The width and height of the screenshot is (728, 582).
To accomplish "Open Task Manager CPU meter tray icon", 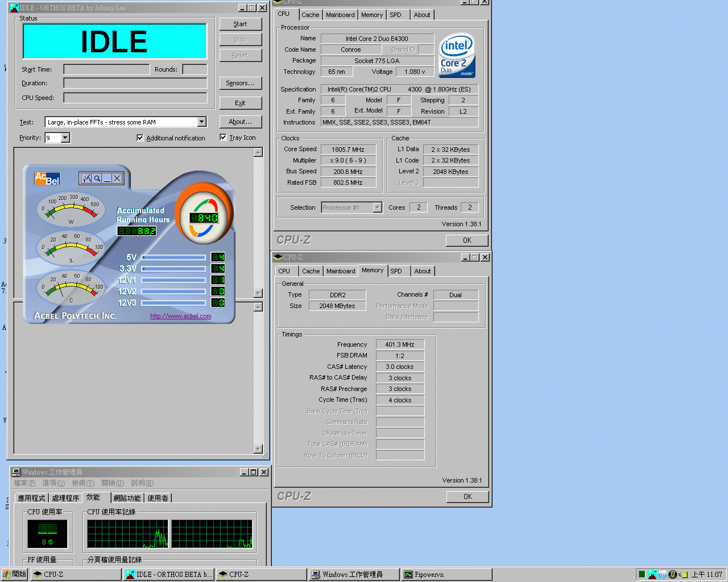I will click(x=642, y=575).
